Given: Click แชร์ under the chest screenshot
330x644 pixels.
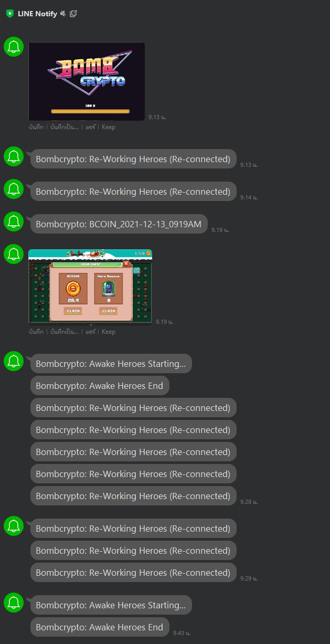Looking at the screenshot, I should click(x=91, y=332).
